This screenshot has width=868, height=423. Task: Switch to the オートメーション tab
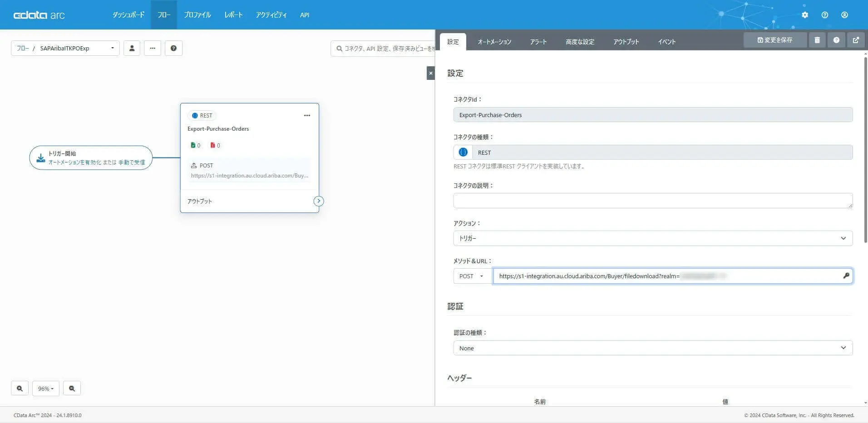[x=494, y=42]
